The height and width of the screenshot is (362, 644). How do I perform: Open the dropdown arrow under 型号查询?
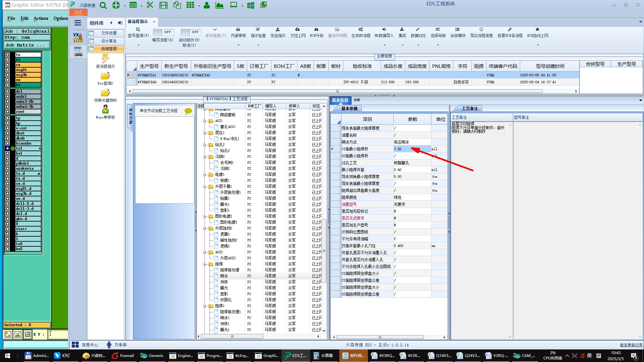click(138, 45)
